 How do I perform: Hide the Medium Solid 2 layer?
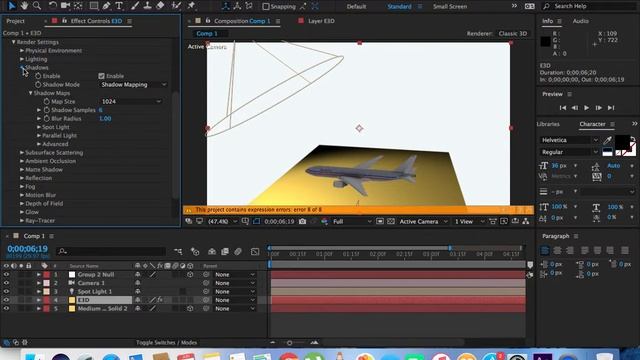6,309
